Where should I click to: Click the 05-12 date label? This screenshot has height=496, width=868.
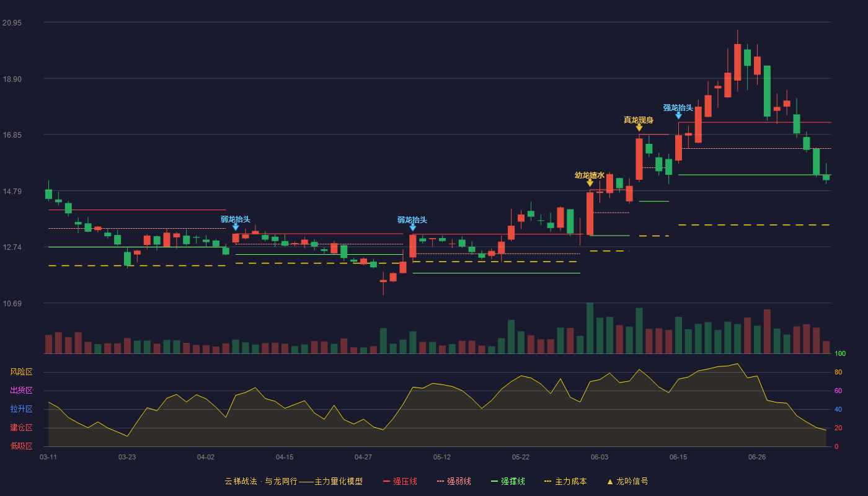[x=442, y=457]
